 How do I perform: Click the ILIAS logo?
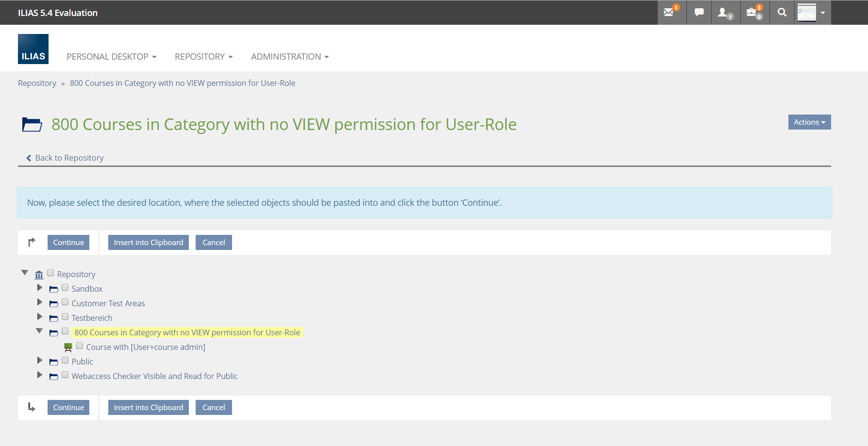click(33, 49)
